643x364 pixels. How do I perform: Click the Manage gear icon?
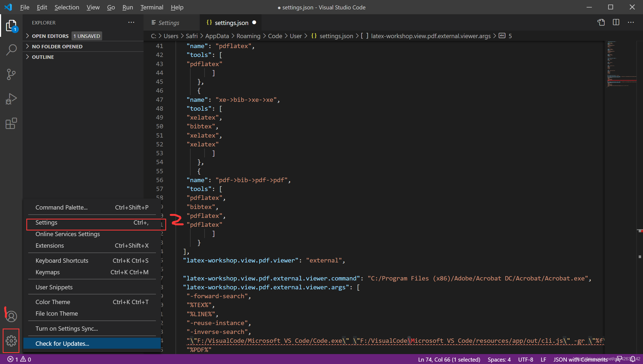[11, 341]
